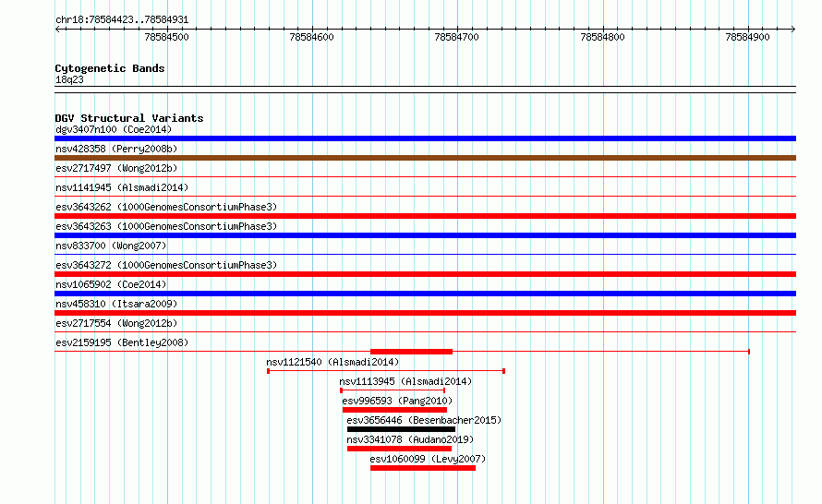Click the red bar under nsv458310
Screen dimensions: 822x504
(425, 313)
